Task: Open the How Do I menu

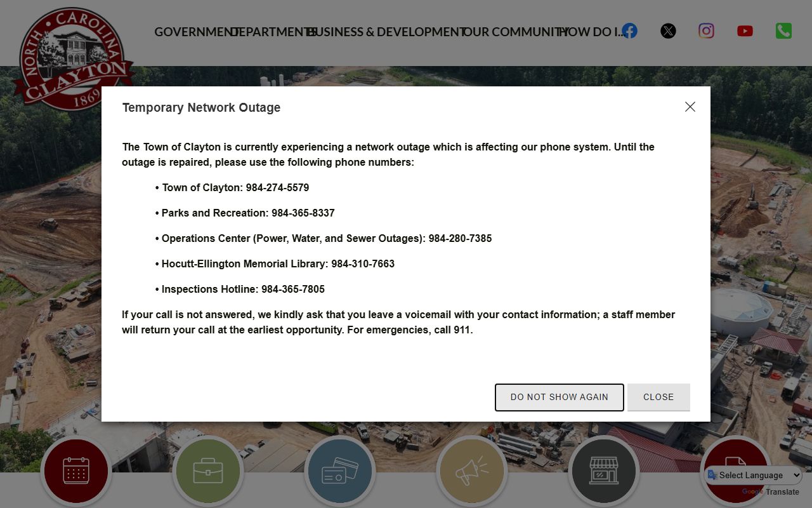Action: pos(592,32)
